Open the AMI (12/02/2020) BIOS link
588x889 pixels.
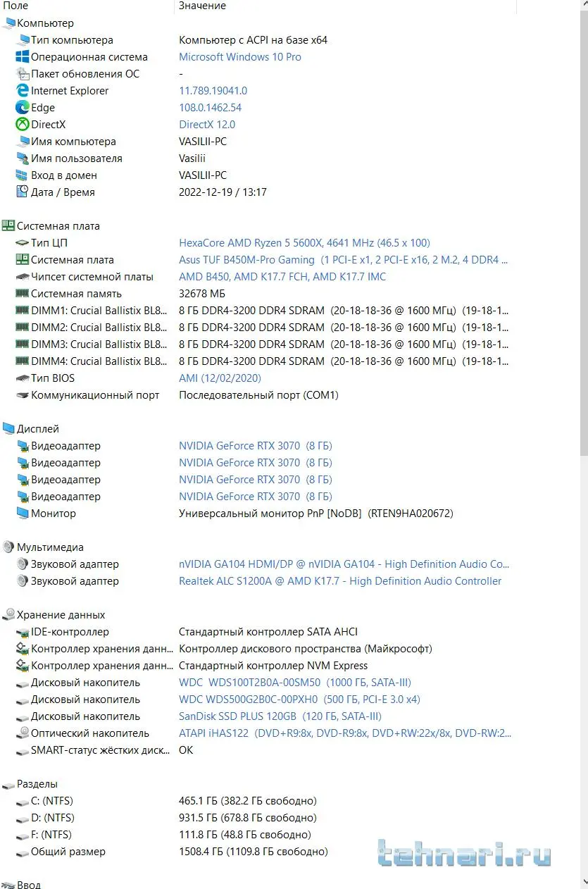pos(220,378)
